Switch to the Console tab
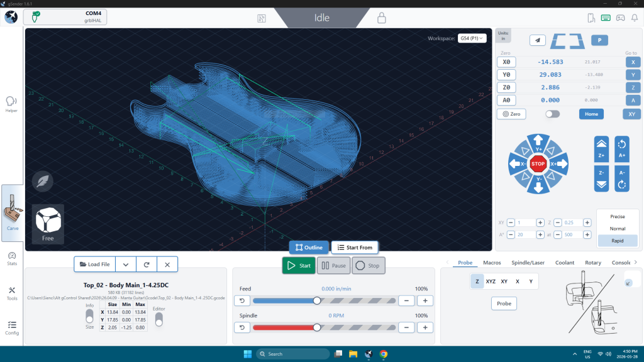The width and height of the screenshot is (644, 362). pos(621,263)
